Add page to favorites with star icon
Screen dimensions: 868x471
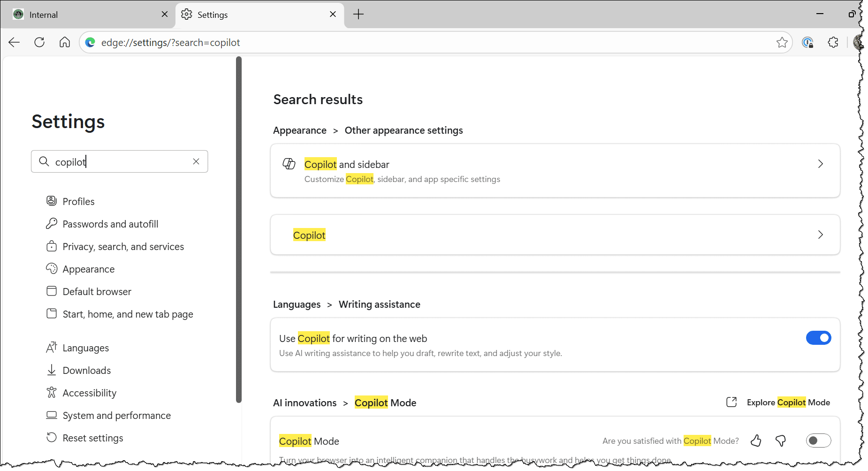(782, 43)
